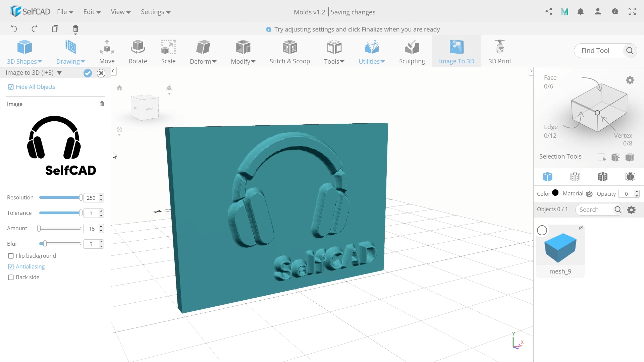Enable Flip background checkbox

click(11, 256)
